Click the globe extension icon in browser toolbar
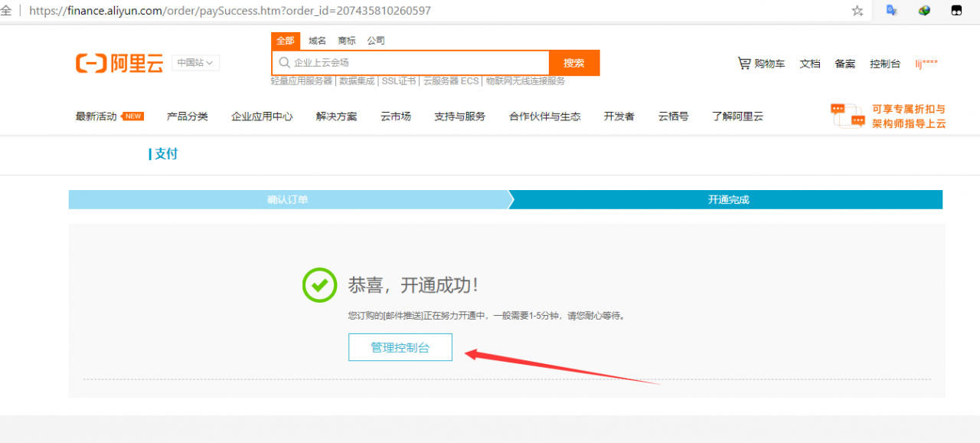This screenshot has height=443, width=980. 924,11
